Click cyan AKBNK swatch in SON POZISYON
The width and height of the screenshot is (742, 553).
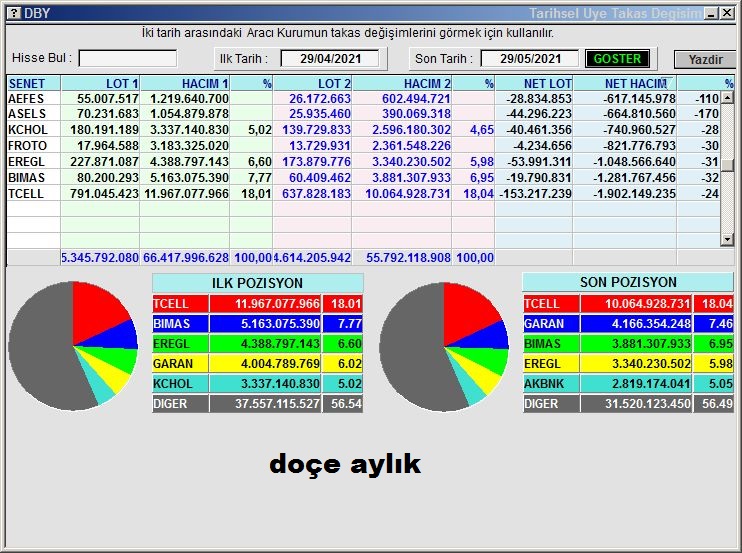[x=551, y=384]
